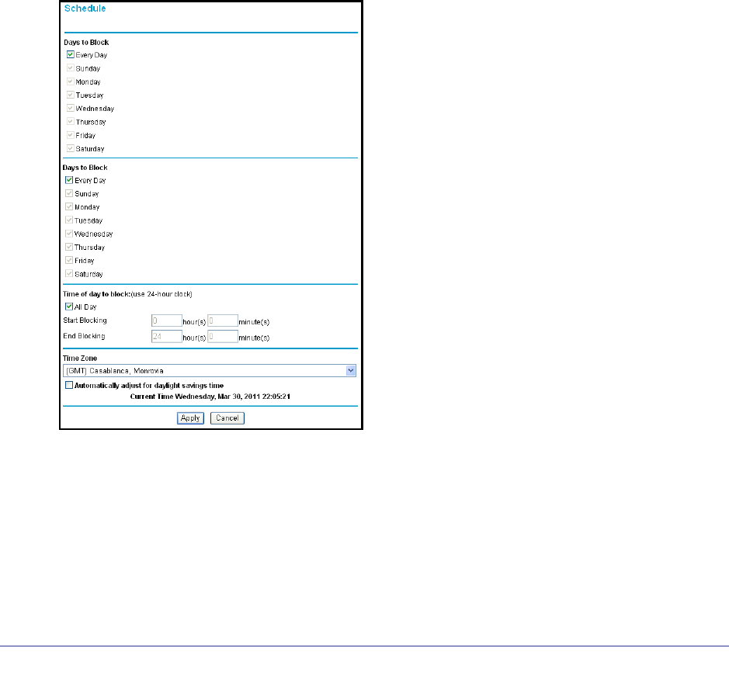Click the Schedule heading
The height and width of the screenshot is (700, 729).
(85, 9)
